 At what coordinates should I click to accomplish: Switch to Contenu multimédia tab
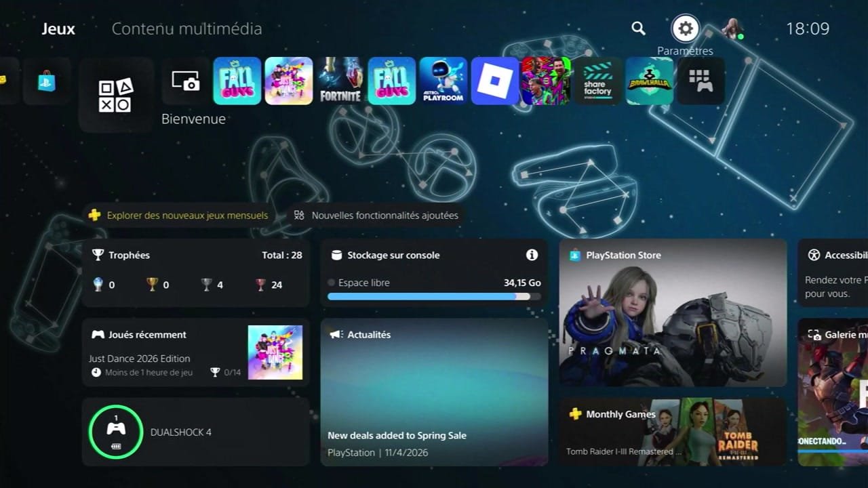186,28
